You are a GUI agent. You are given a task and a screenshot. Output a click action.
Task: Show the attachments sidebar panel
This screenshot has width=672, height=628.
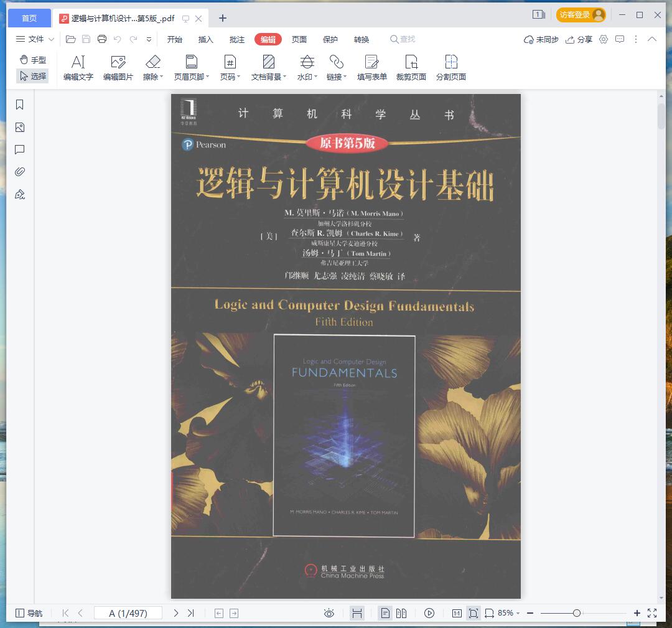click(20, 172)
